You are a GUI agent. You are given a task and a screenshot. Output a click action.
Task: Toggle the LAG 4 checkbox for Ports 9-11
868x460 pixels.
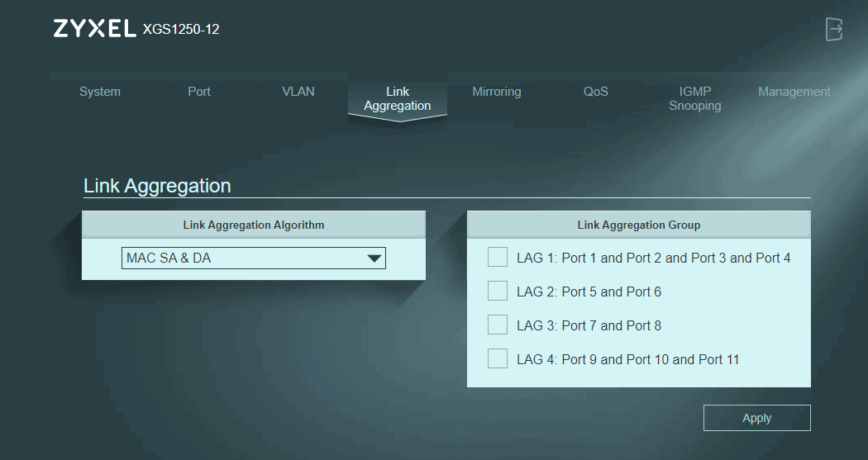497,359
